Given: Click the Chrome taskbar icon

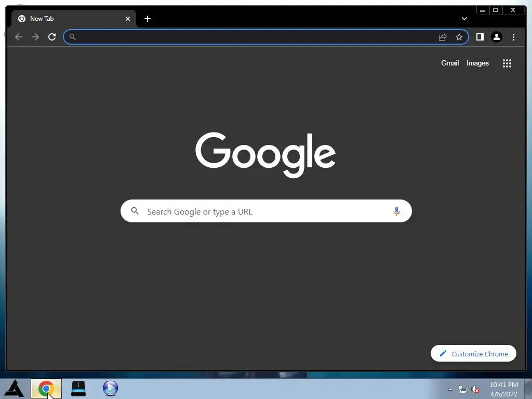Looking at the screenshot, I should tap(46, 389).
